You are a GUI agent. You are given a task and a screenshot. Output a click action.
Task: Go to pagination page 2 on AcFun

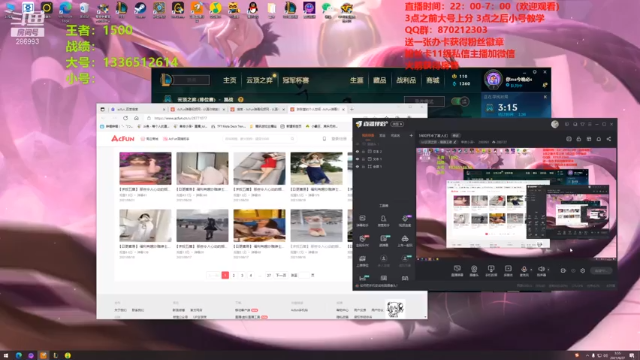pyautogui.click(x=234, y=275)
